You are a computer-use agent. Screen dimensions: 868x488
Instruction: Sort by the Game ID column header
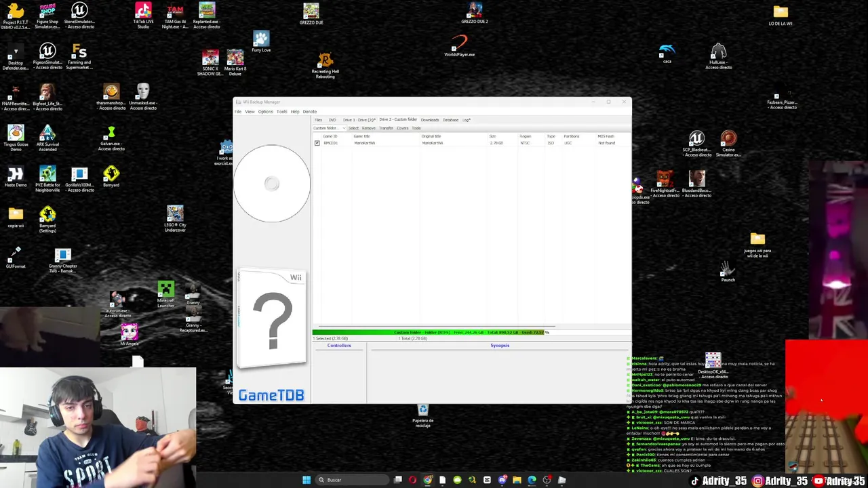click(x=330, y=136)
